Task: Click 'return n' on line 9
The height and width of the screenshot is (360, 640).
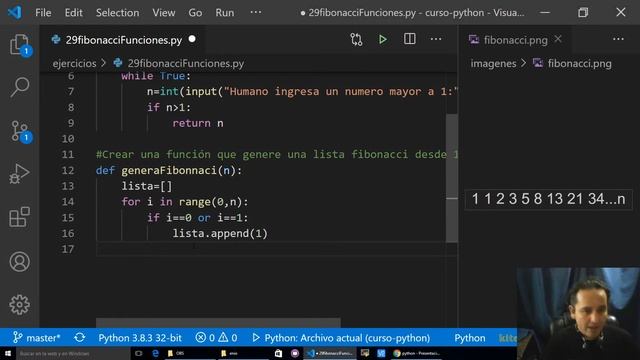Action: [x=198, y=123]
